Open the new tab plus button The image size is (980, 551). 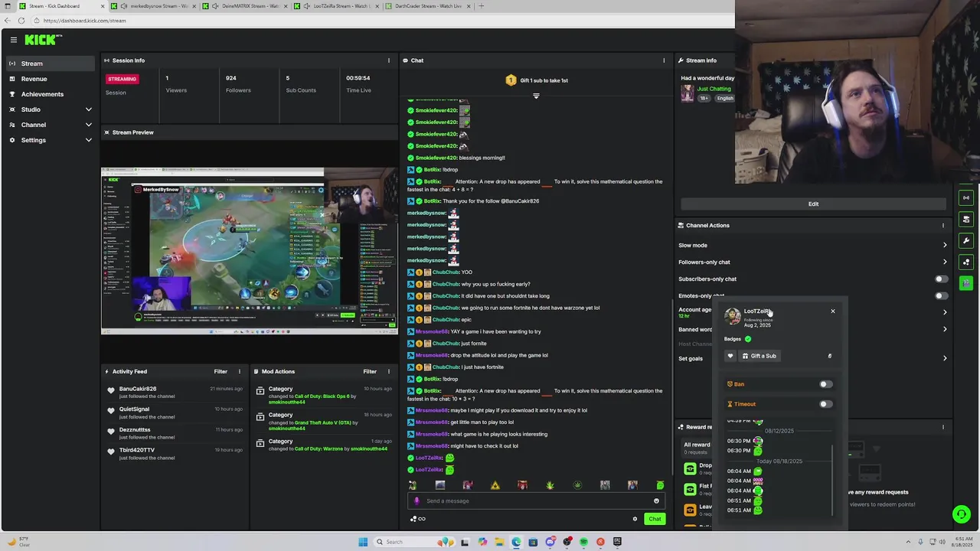tap(481, 6)
